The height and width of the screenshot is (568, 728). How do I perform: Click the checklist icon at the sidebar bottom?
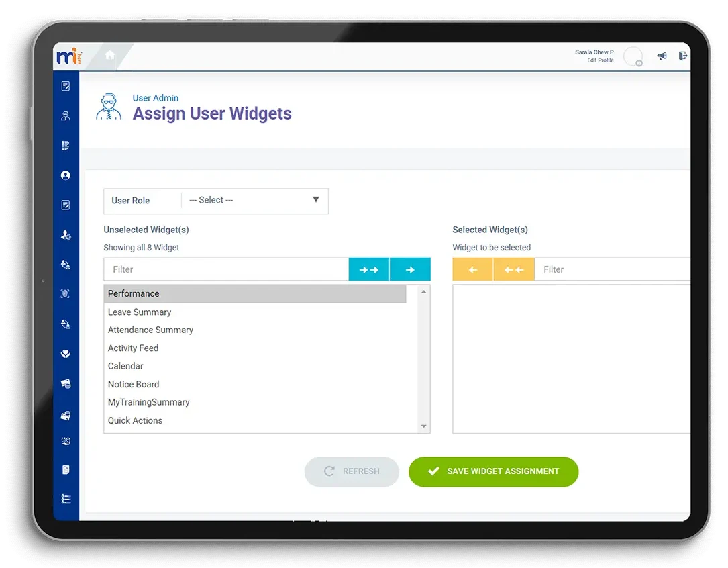[65, 498]
